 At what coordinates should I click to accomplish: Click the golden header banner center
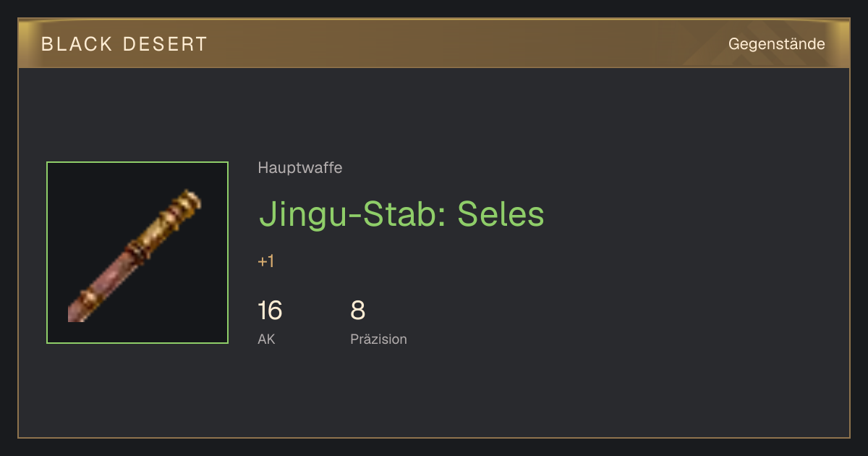click(x=434, y=43)
